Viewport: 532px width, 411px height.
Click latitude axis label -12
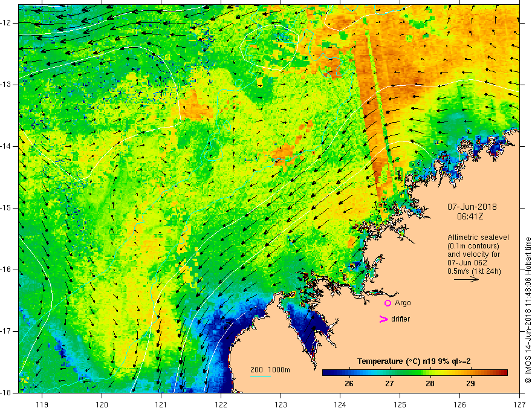pos(7,23)
